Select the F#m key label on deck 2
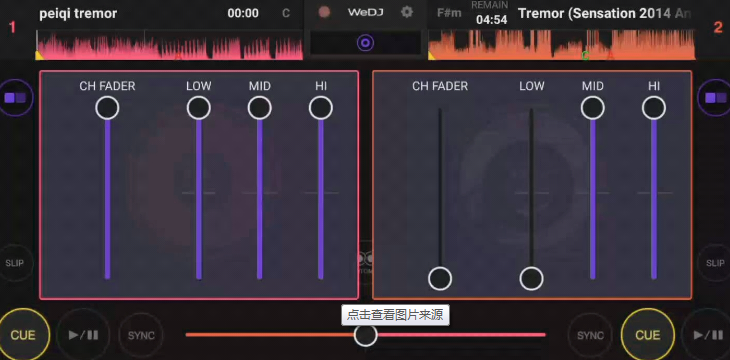Image resolution: width=730 pixels, height=360 pixels. (x=449, y=13)
